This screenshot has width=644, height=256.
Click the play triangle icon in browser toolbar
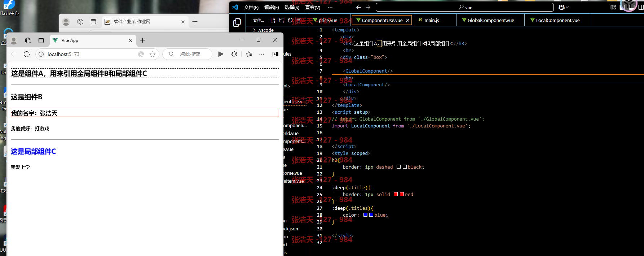tap(221, 54)
